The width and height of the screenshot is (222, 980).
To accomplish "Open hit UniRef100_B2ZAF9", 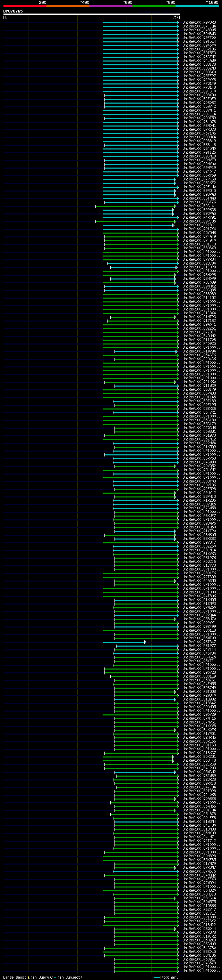I will [199, 99].
